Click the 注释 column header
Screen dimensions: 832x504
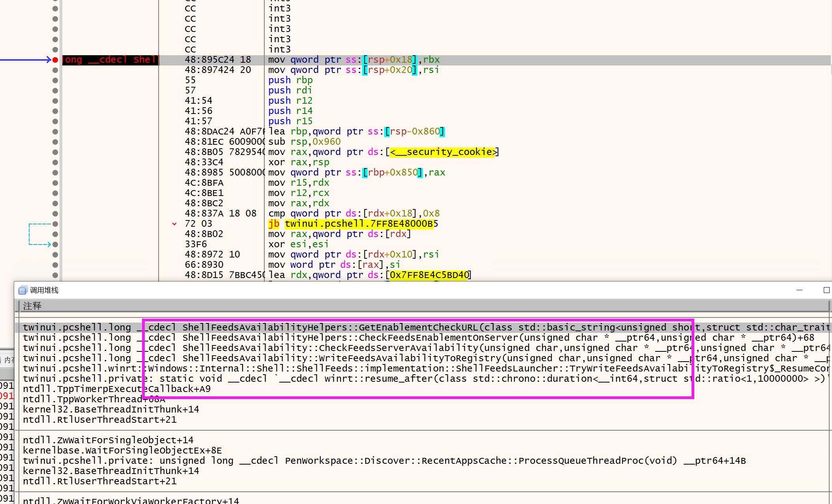[x=32, y=306]
